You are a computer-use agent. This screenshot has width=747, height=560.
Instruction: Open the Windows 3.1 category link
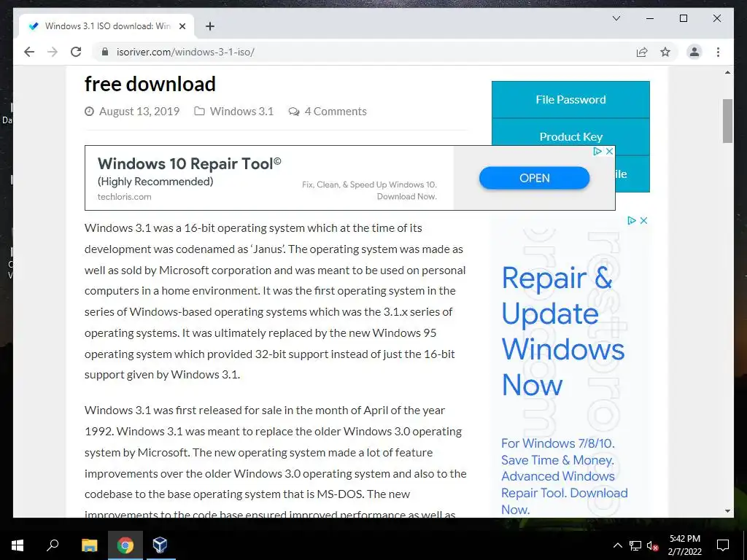click(x=241, y=112)
